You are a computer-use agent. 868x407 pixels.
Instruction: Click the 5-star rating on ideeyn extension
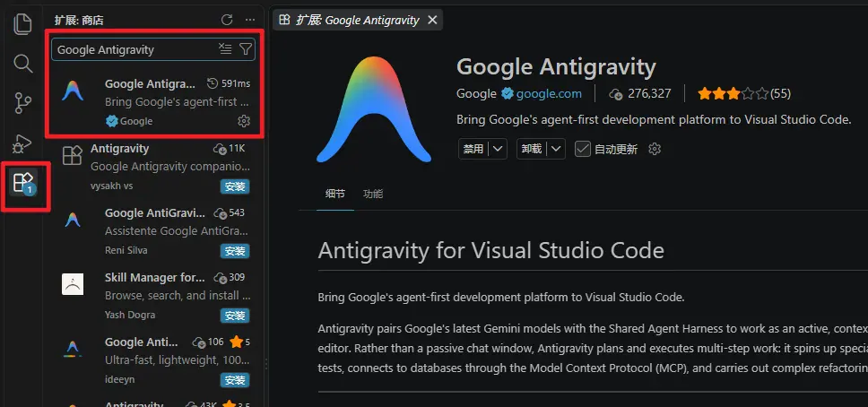click(x=239, y=342)
